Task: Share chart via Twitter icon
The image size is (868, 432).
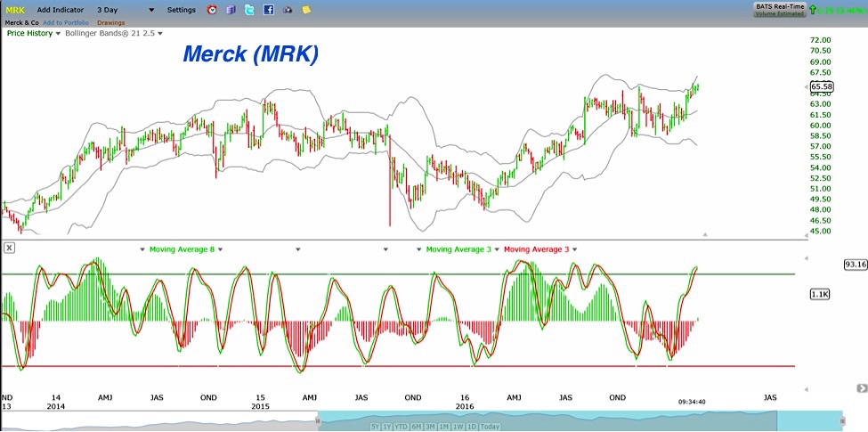Action: [x=249, y=10]
